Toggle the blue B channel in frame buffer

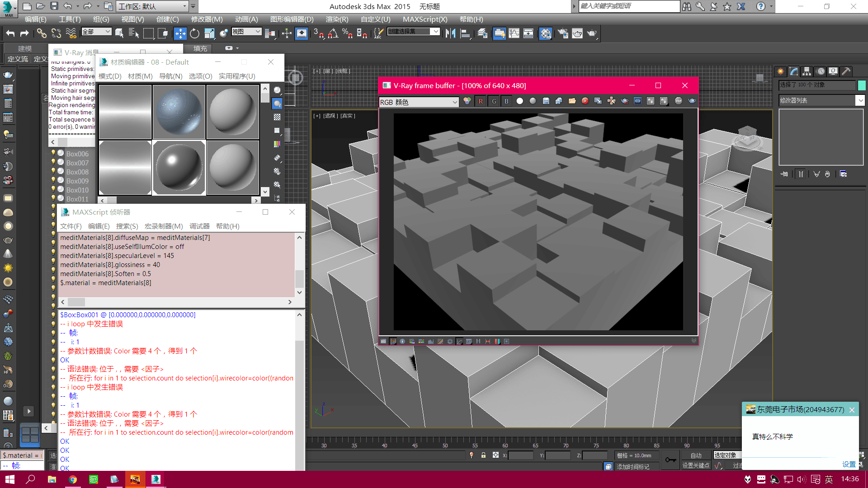click(x=506, y=101)
